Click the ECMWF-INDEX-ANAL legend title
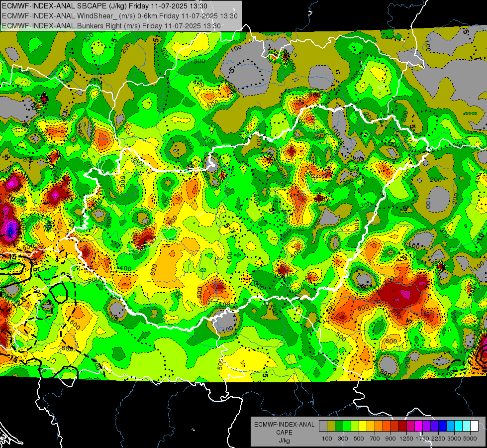Viewport: 487px width, 448px height. (x=284, y=425)
